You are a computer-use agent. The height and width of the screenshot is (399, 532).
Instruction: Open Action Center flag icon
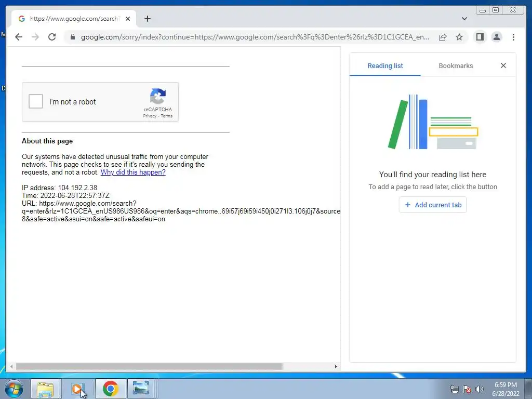tap(467, 389)
